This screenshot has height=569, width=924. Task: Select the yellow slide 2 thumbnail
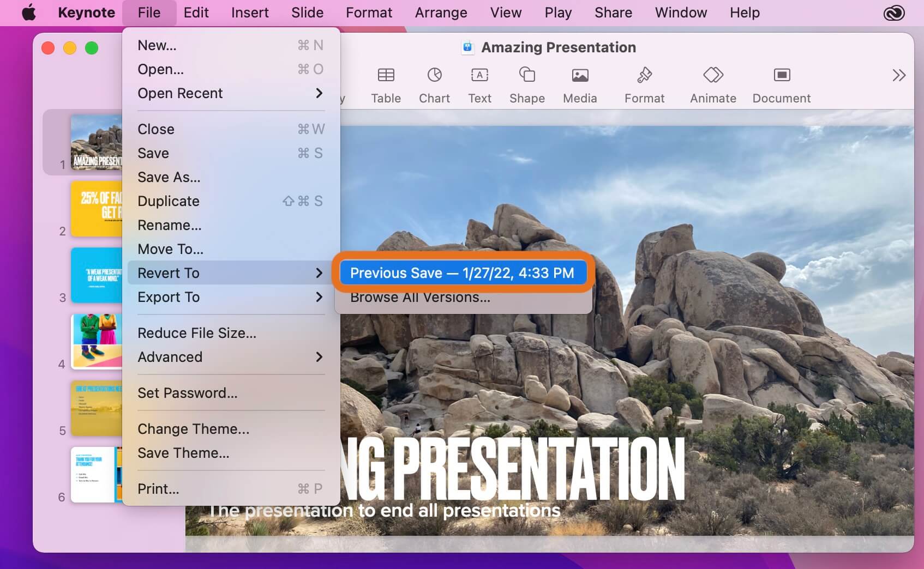(97, 209)
